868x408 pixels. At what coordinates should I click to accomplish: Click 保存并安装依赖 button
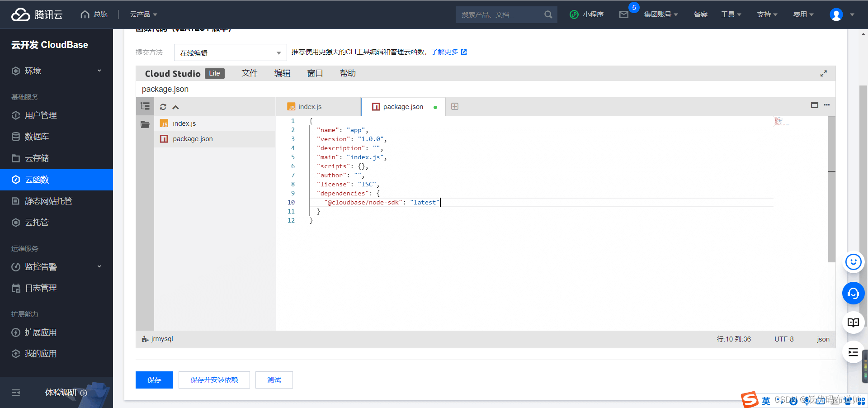tap(214, 380)
